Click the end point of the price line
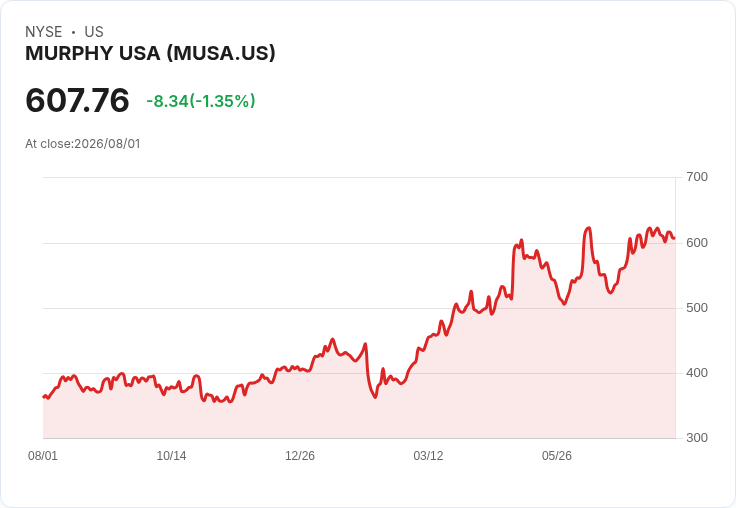Viewport: 736px width, 508px height. point(675,238)
